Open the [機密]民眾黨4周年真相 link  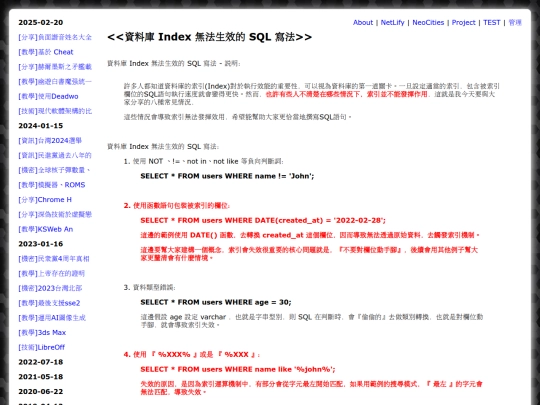pyautogui.click(x=54, y=259)
